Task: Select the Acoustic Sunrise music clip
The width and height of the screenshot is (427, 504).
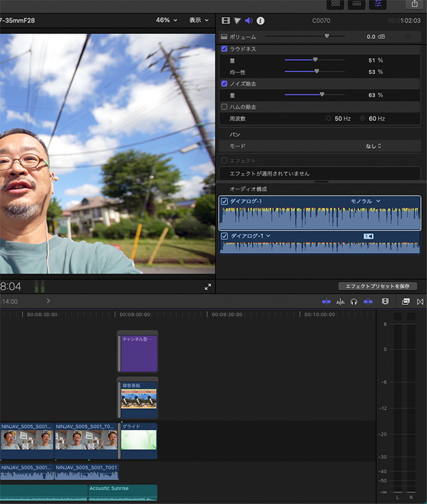Action: point(123,492)
